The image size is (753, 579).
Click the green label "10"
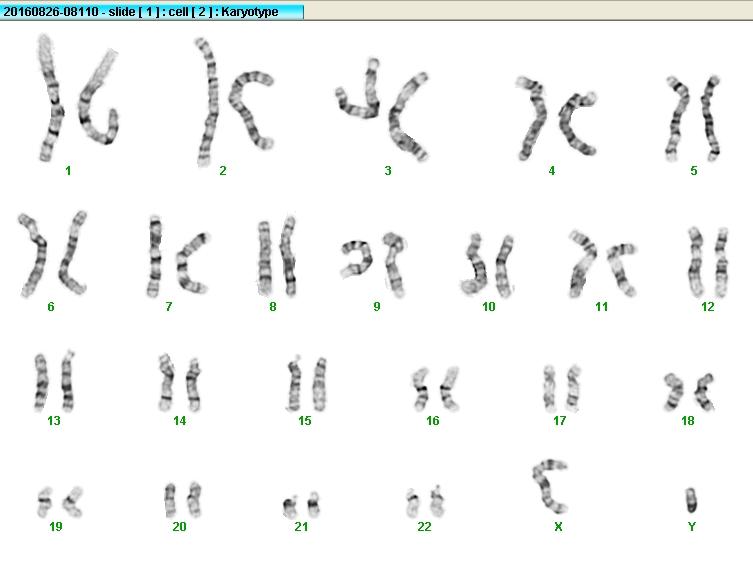coord(489,306)
